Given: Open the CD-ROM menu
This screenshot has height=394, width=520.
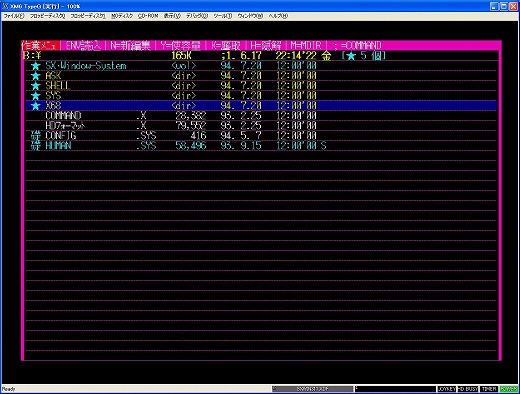Looking at the screenshot, I should point(148,16).
